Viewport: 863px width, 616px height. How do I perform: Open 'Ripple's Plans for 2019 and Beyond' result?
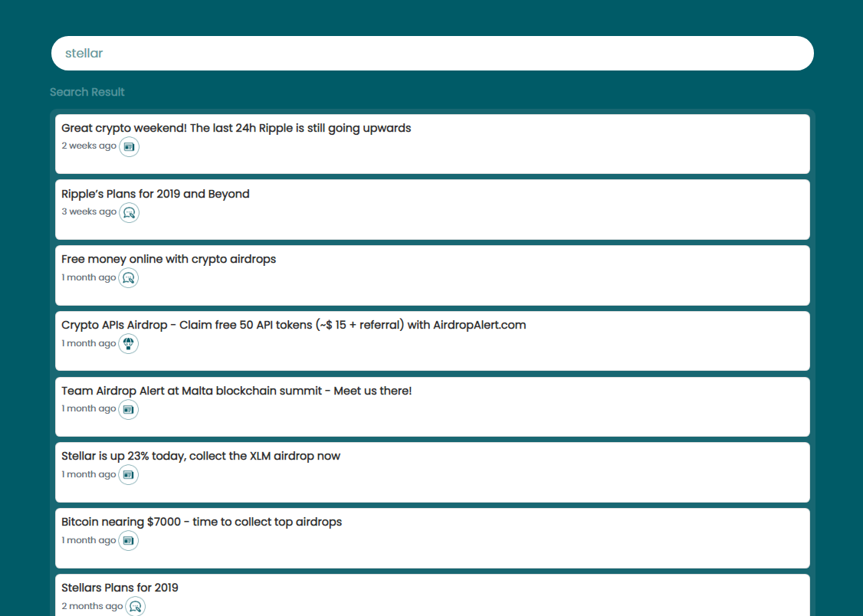click(x=156, y=194)
